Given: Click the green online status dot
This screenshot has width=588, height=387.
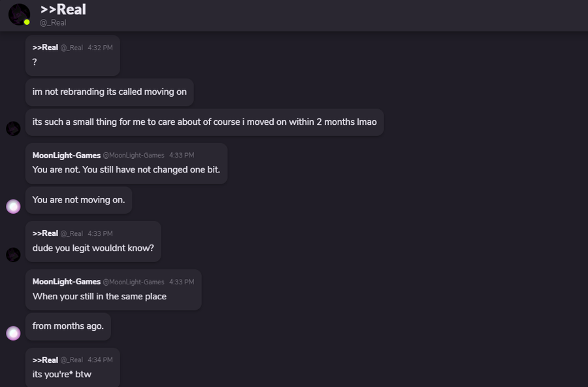Looking at the screenshot, I should 27,22.
